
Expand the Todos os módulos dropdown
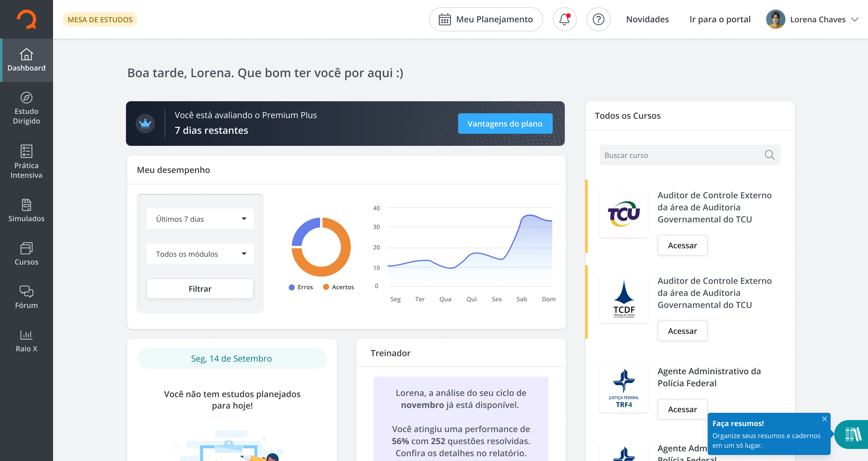pos(200,254)
